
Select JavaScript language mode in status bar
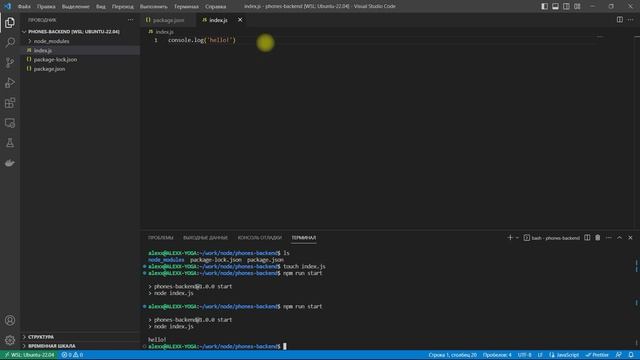coord(564,355)
